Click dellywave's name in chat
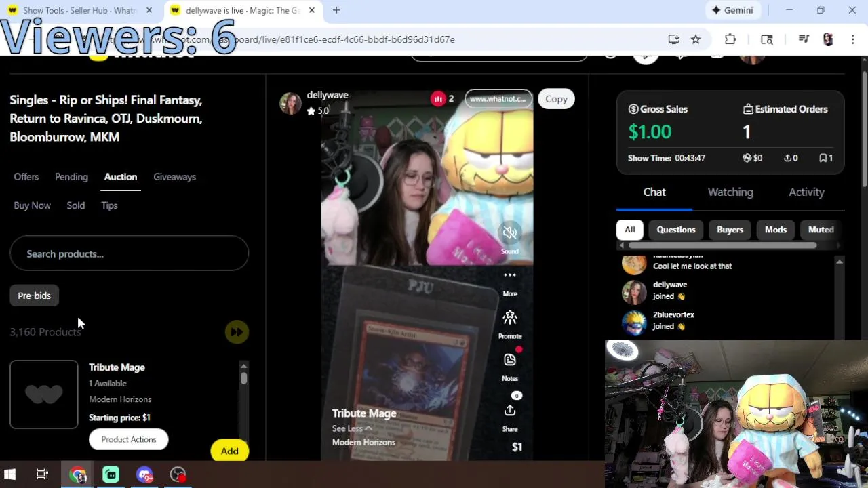The image size is (868, 488). [670, 285]
